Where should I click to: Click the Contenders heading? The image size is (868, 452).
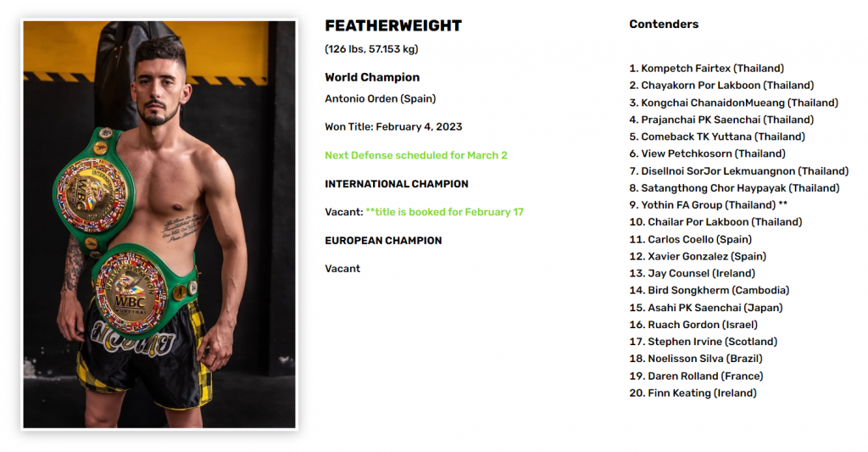(664, 25)
